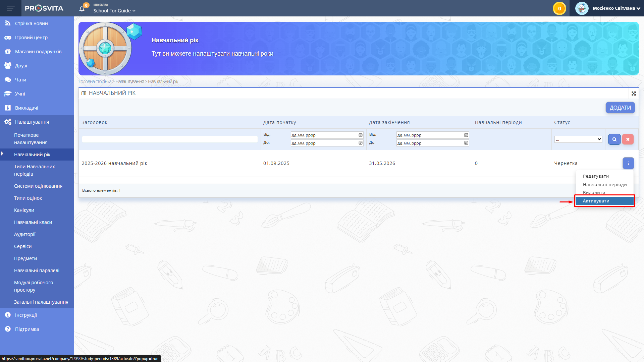Follow the Головна сторінка breadcrumb link
This screenshot has width=644, height=362.
[95, 81]
